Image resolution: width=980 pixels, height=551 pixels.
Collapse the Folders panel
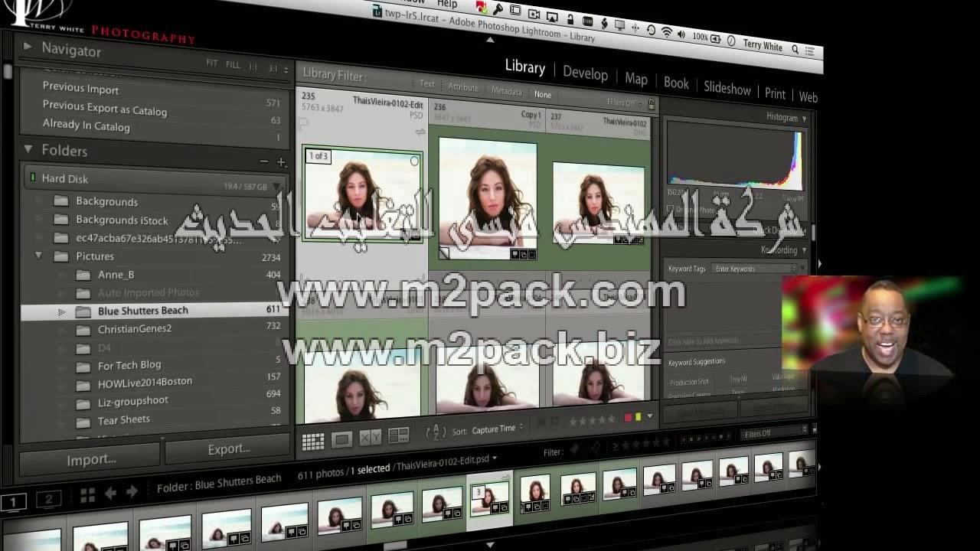coord(28,149)
